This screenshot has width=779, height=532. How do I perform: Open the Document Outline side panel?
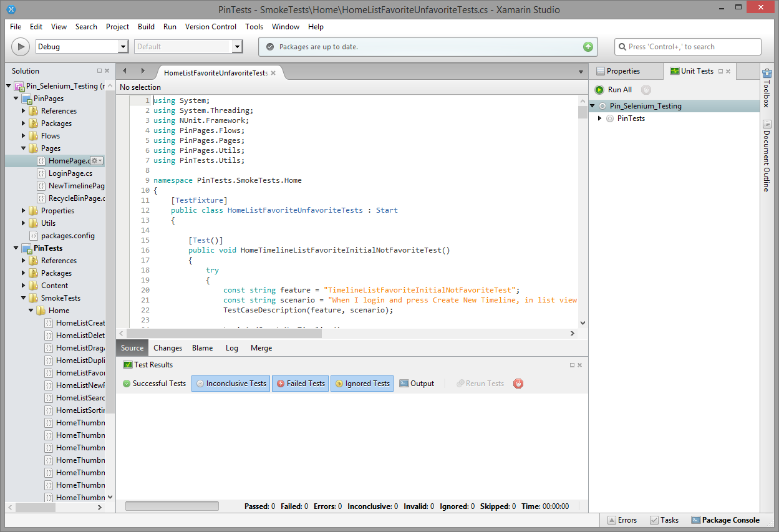click(767, 157)
